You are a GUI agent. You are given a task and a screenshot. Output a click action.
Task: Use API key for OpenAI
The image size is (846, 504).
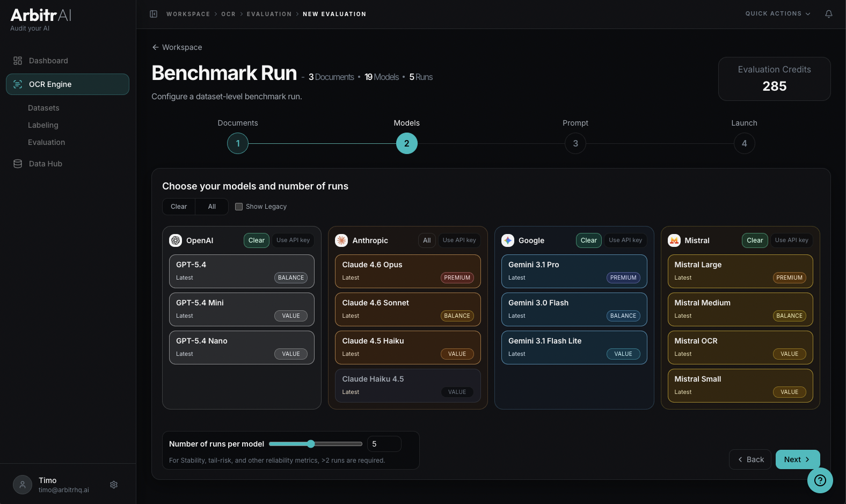[x=293, y=240]
